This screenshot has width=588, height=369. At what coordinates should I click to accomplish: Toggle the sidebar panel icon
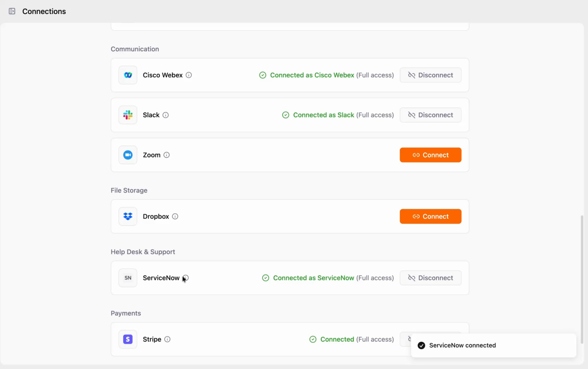(x=12, y=11)
